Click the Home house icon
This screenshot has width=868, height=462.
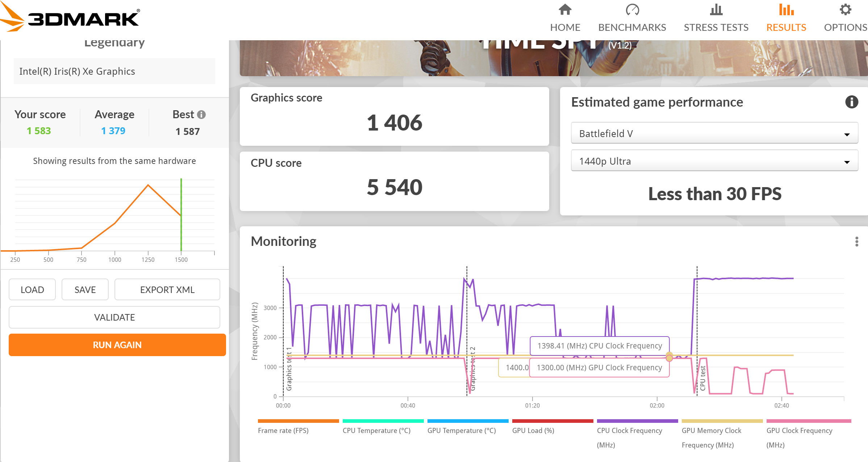click(565, 10)
